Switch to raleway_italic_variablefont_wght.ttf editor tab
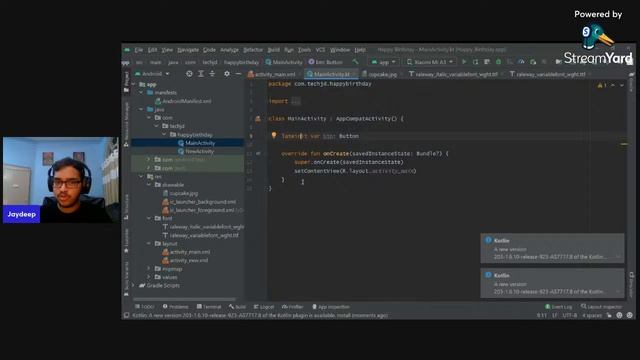 [x=453, y=74]
